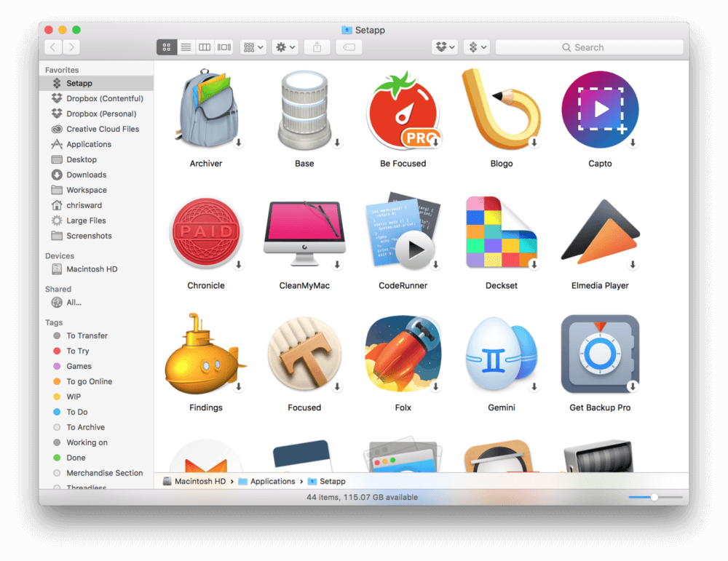Click Setapp in path bar
This screenshot has width=728, height=561.
point(327,482)
